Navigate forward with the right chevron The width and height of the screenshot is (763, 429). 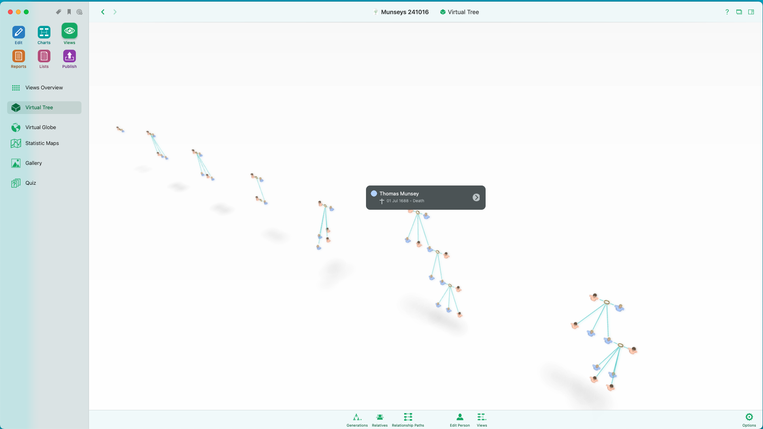[x=115, y=12]
